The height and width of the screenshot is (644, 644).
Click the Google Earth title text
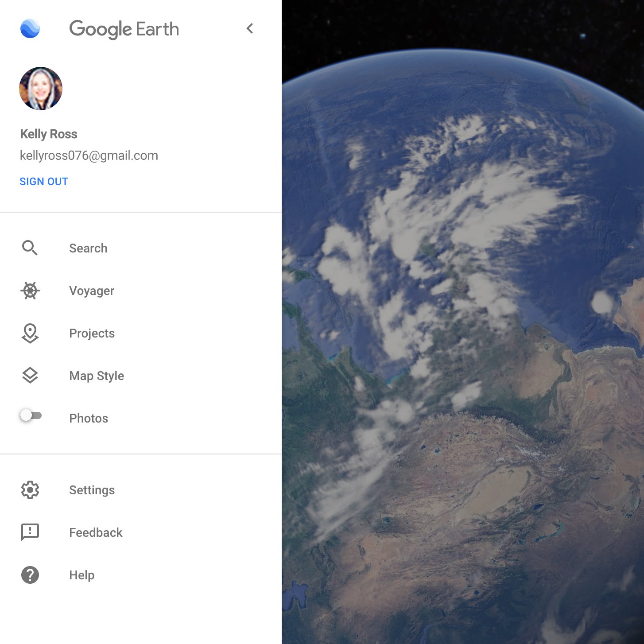pos(124,29)
